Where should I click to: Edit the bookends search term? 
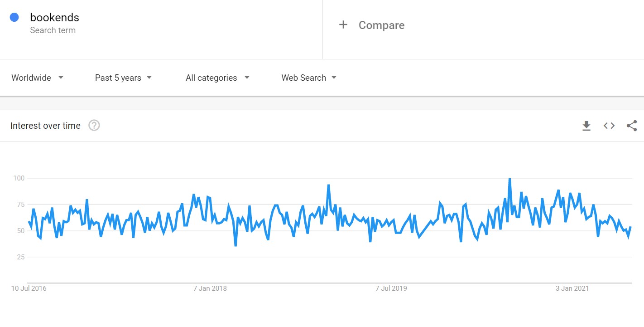click(54, 17)
